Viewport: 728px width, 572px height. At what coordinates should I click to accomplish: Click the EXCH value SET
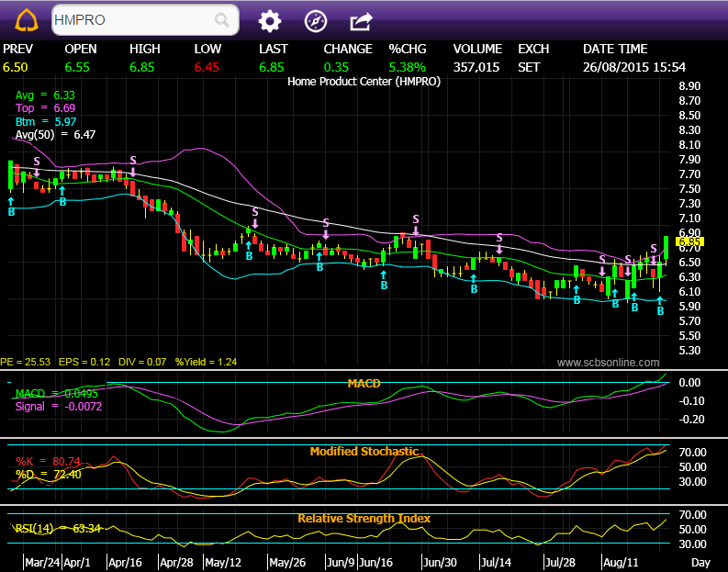(529, 67)
